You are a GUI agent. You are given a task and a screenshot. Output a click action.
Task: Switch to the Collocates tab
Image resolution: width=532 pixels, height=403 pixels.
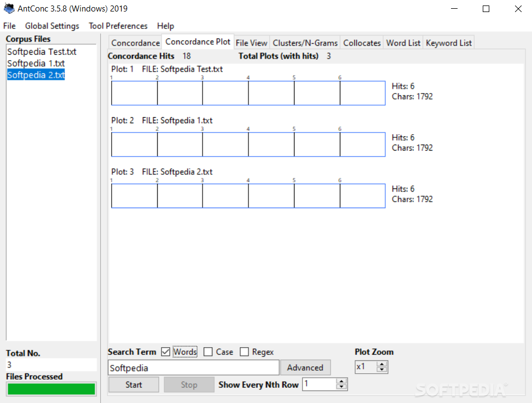pyautogui.click(x=362, y=43)
